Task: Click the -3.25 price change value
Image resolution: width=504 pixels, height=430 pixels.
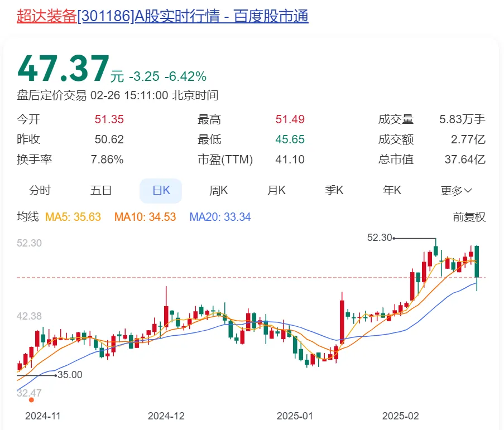Action: (145, 77)
